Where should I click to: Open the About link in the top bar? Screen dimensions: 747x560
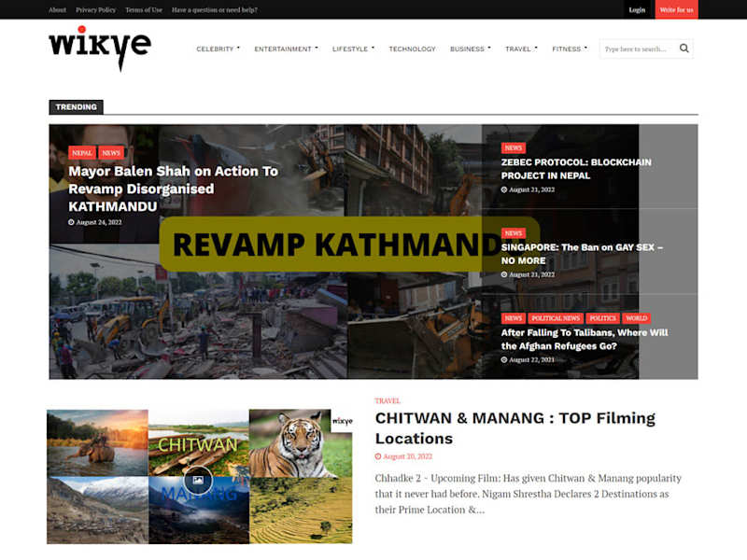click(x=57, y=10)
